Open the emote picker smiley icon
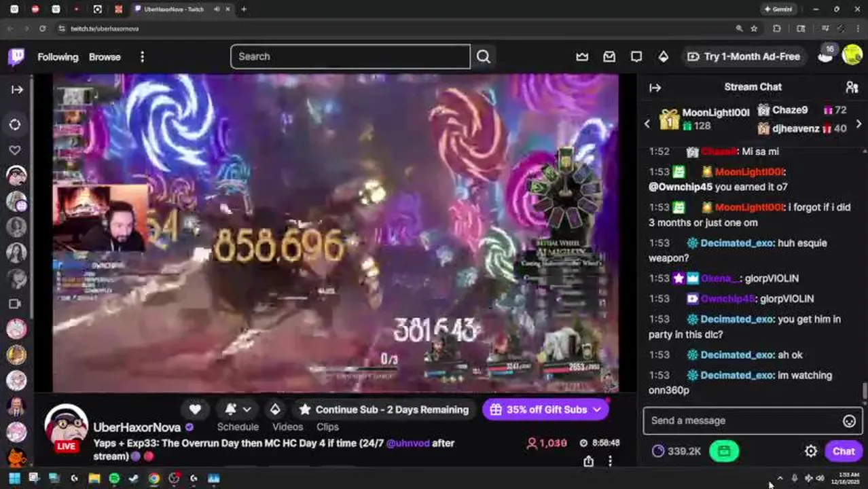This screenshot has width=868, height=489. tap(849, 421)
